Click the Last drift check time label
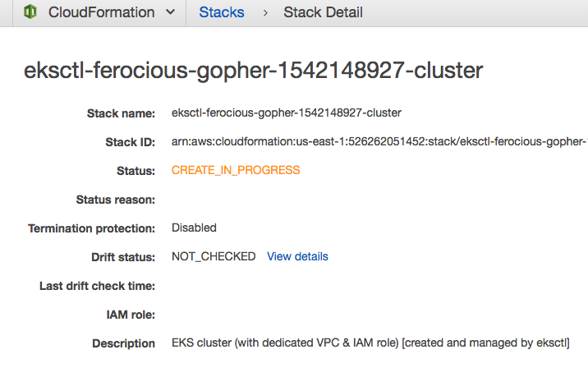The width and height of the screenshot is (588, 368). (97, 286)
